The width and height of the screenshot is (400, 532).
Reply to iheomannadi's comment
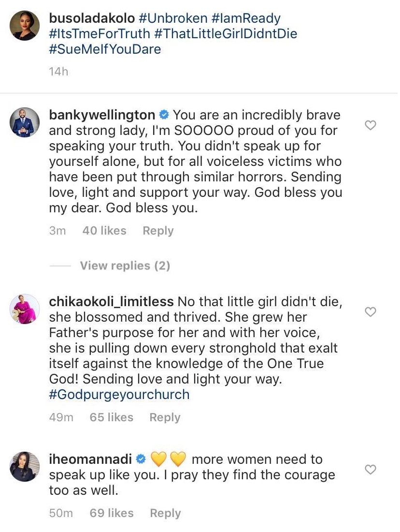[x=165, y=513]
